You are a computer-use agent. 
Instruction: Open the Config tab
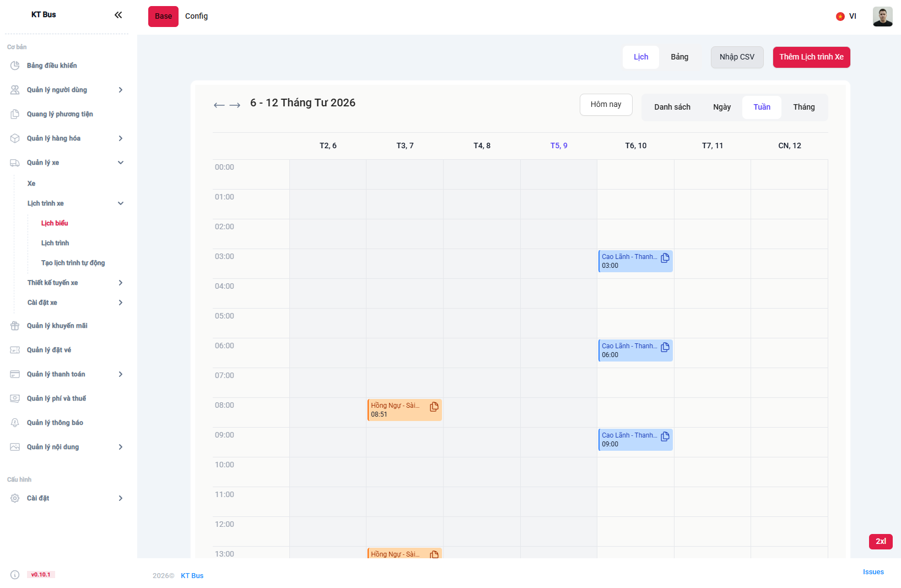pos(196,17)
